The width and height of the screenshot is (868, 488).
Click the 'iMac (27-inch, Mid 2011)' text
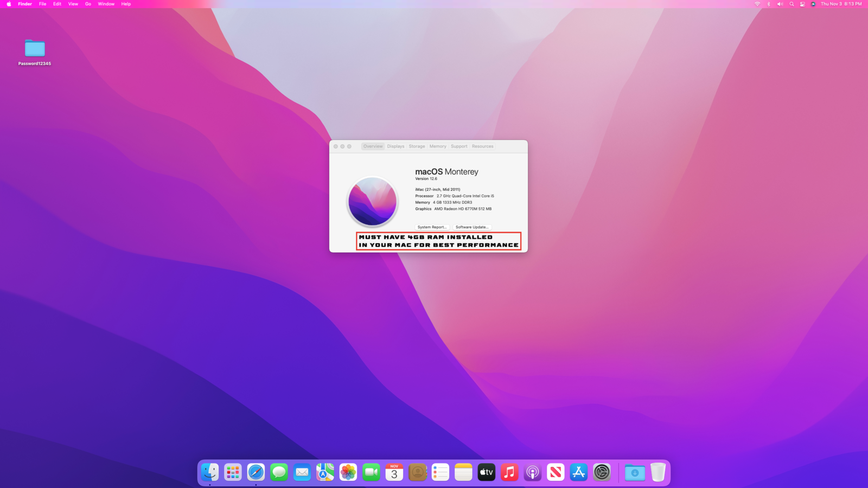point(437,190)
